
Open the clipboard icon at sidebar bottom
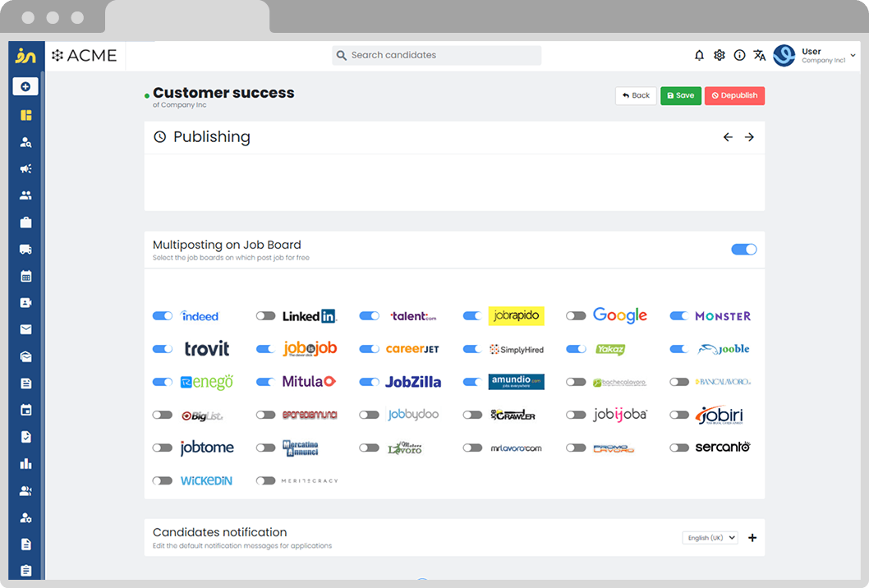(26, 570)
